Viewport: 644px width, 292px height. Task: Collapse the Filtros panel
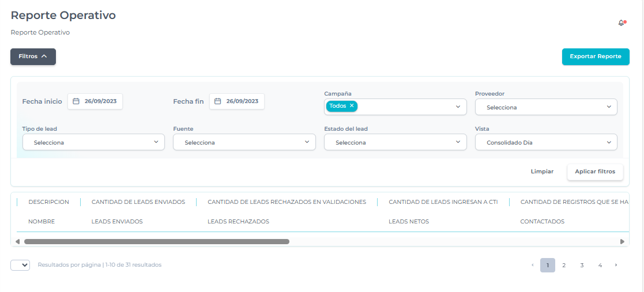click(33, 56)
